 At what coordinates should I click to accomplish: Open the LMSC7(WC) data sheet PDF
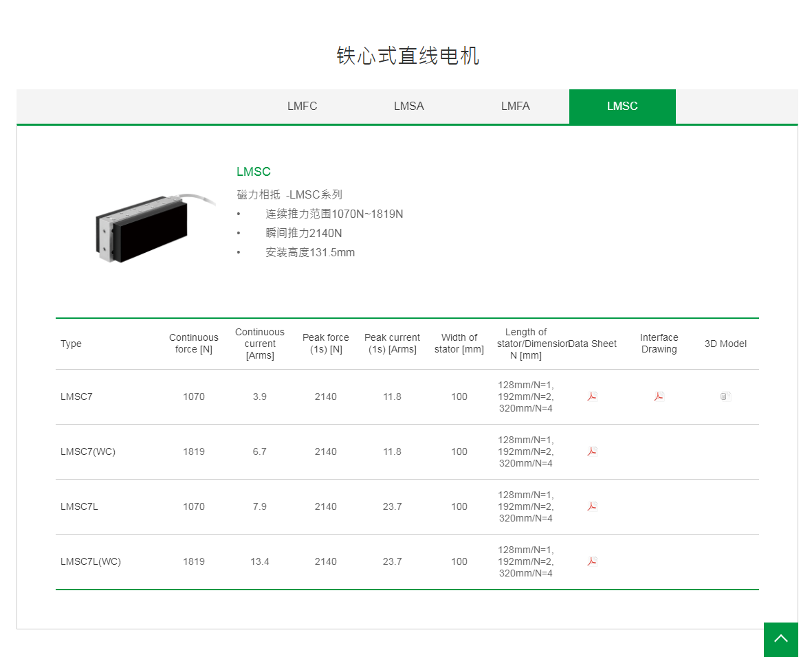pos(592,451)
